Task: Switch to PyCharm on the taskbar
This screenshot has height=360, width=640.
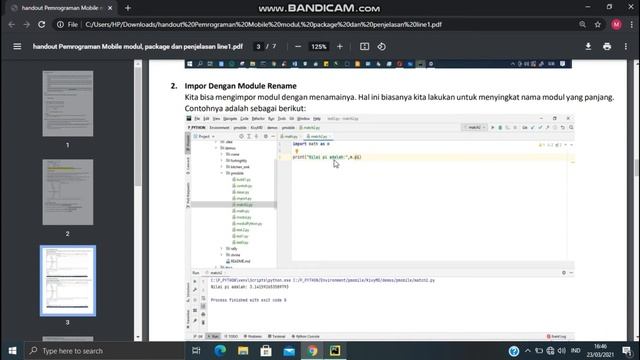Action: (x=335, y=351)
